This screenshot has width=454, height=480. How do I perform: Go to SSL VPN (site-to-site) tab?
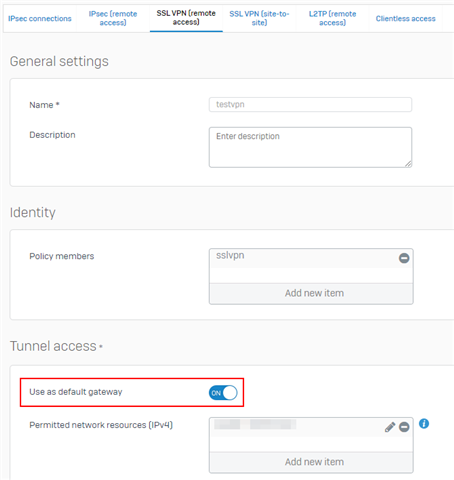[259, 18]
